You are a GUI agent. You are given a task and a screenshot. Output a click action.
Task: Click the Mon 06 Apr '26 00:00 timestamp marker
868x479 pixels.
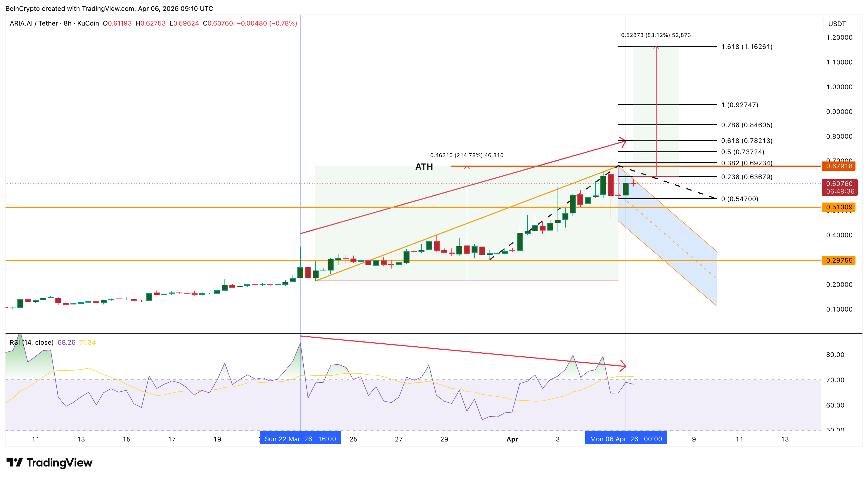[x=626, y=438]
